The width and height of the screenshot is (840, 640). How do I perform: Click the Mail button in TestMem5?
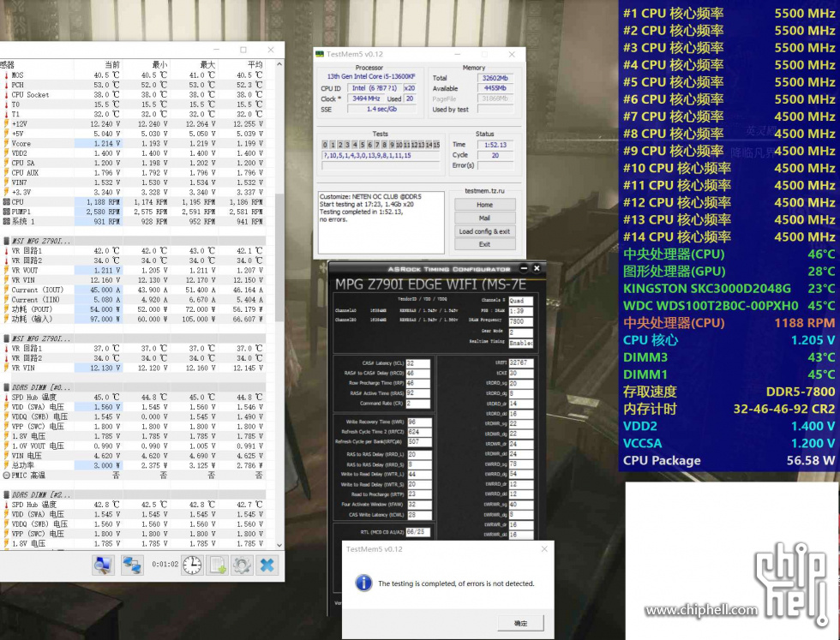(484, 218)
